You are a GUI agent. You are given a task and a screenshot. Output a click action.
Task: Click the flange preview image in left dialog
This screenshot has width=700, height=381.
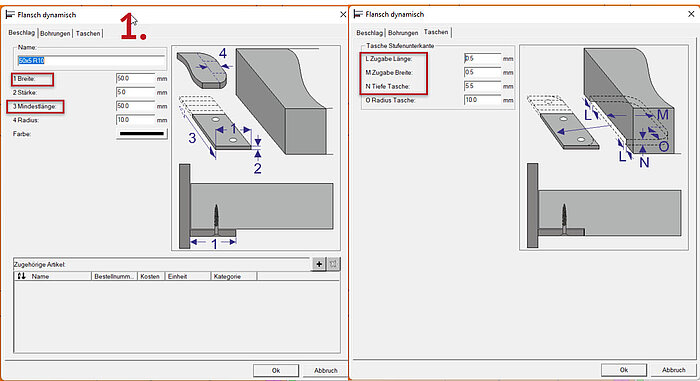256,147
